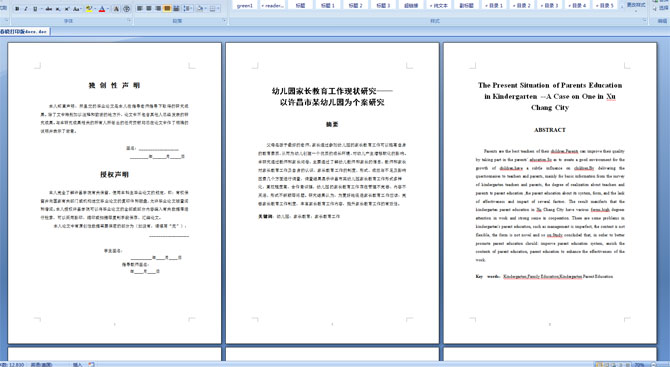The width and height of the screenshot is (670, 367).
Task: Align paragraph text to the left
Action: point(140,9)
